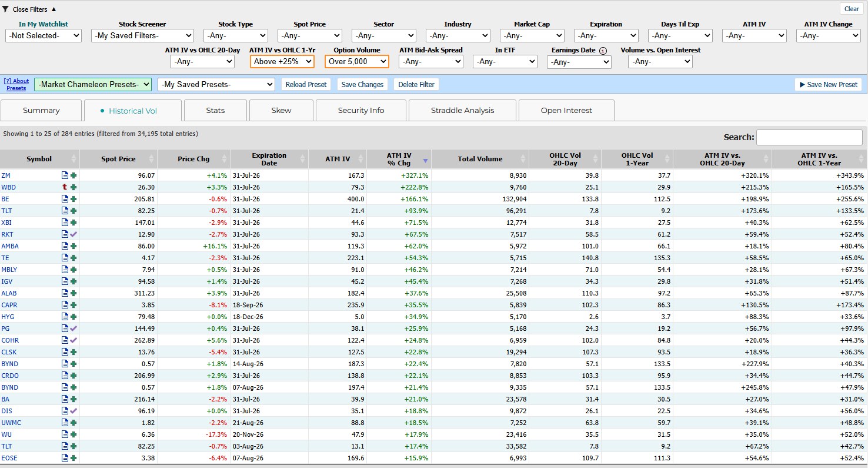
Task: Go to the Straddle Analysis tab
Action: [x=462, y=111]
